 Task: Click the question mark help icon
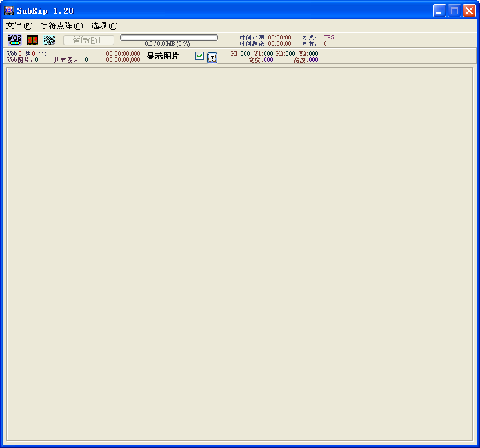click(x=212, y=57)
